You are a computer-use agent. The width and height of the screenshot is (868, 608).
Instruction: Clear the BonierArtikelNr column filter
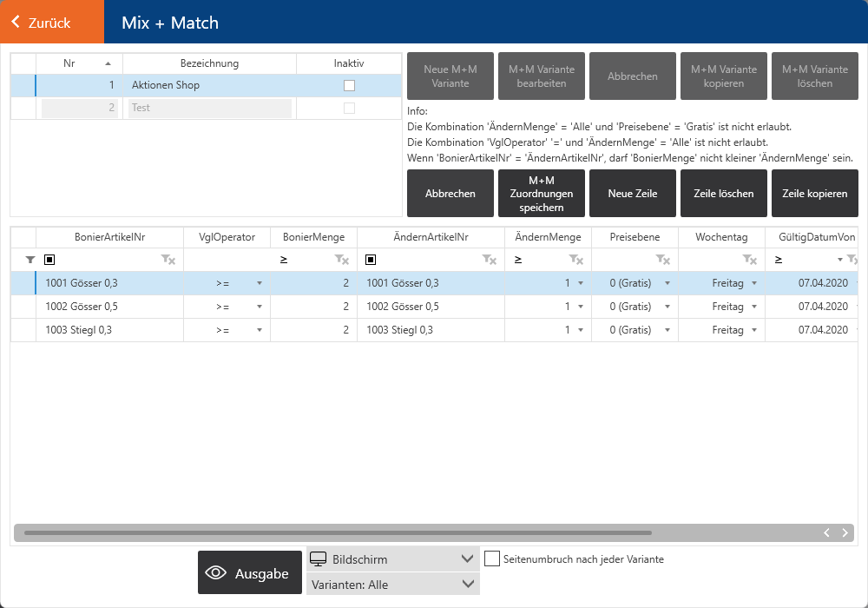click(x=168, y=260)
